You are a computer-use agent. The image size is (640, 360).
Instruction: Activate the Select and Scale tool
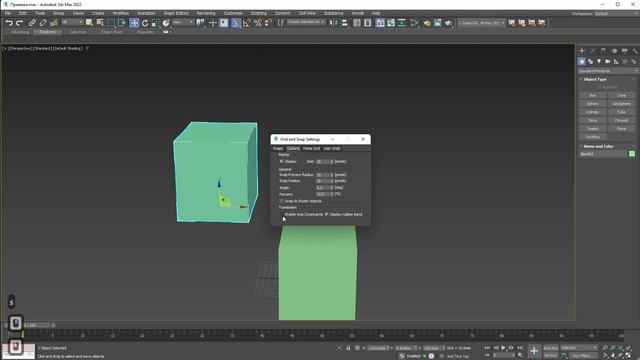155,23
